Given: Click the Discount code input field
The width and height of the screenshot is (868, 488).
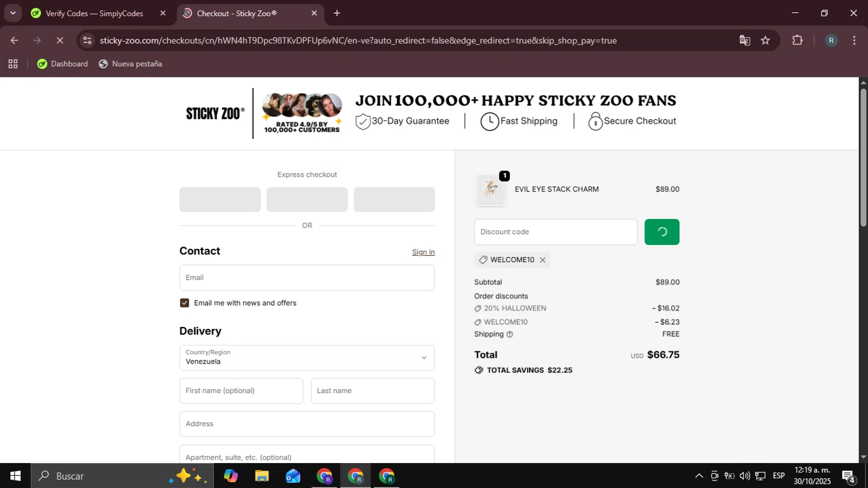Looking at the screenshot, I should point(556,232).
